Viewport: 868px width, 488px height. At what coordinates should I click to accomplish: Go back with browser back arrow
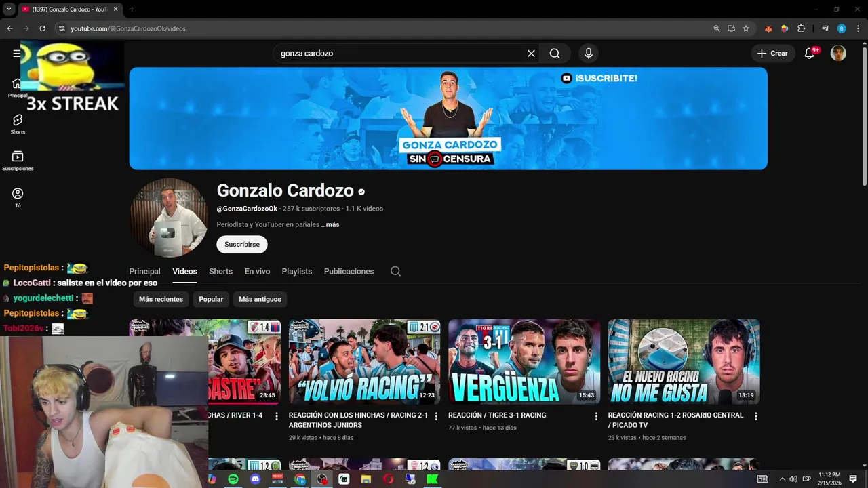click(9, 28)
